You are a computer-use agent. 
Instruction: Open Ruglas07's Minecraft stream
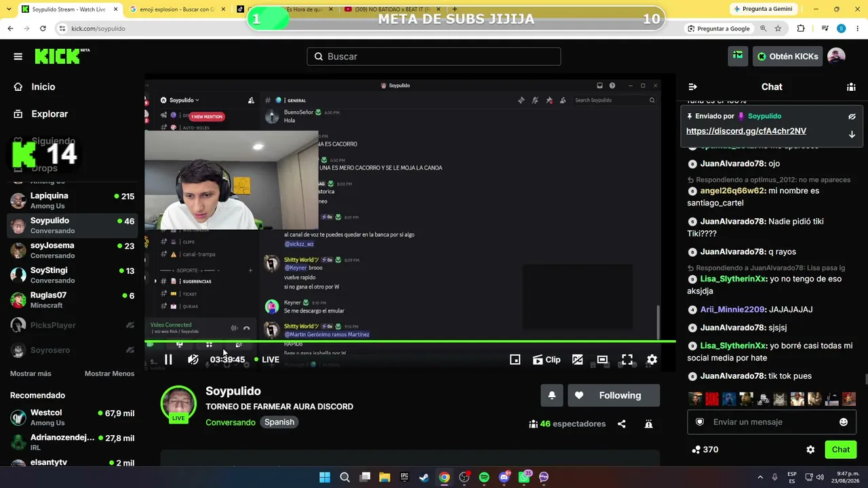72,300
